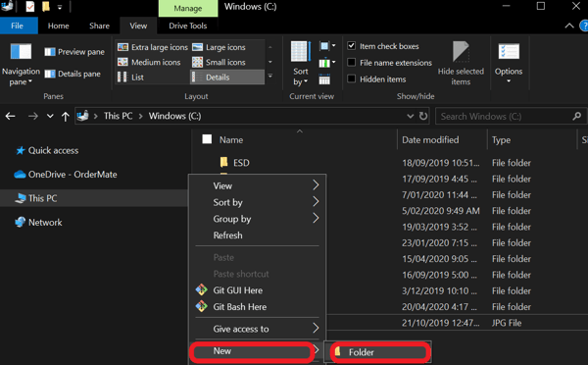Viewport: 588px width, 365px height.
Task: Click Folder in the New submenu
Action: click(x=378, y=352)
